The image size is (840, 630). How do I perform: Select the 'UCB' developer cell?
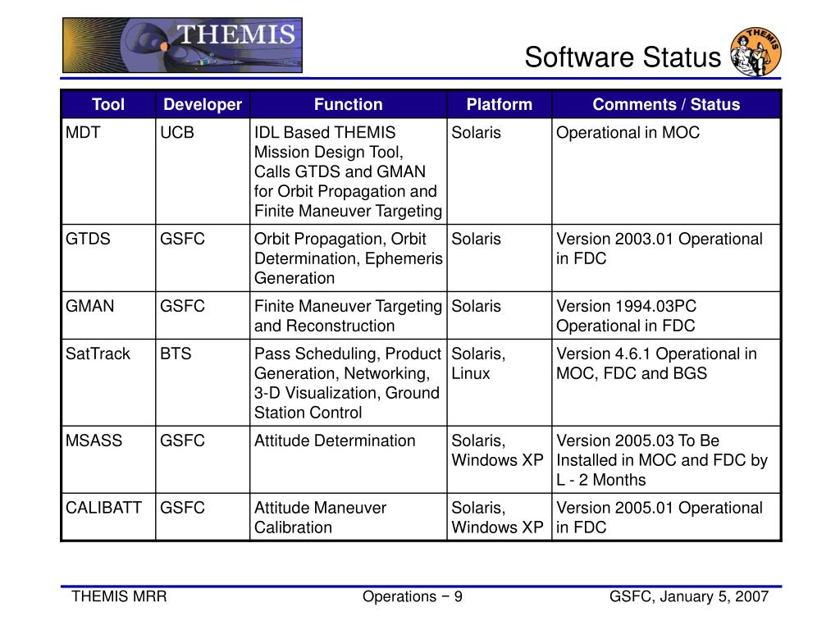pyautogui.click(x=203, y=171)
